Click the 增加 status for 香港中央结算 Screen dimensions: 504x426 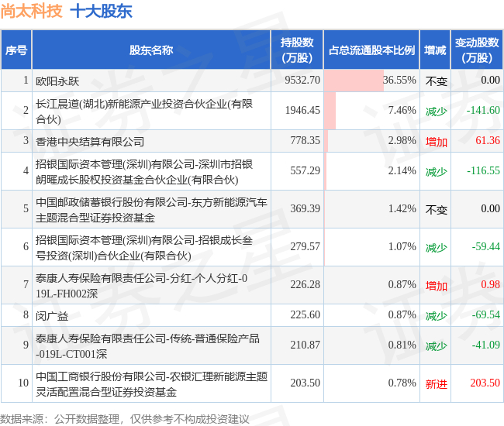[437, 142]
